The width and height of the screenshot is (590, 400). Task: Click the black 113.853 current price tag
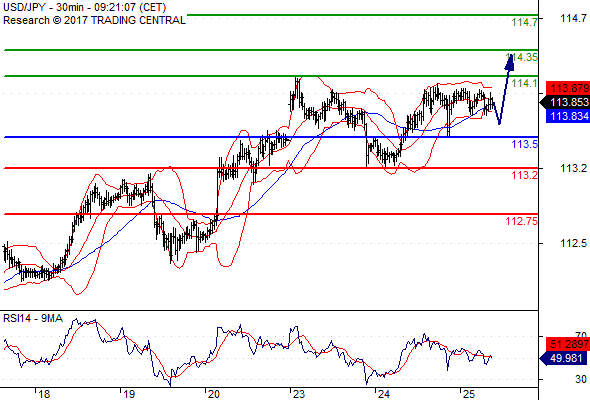click(565, 102)
